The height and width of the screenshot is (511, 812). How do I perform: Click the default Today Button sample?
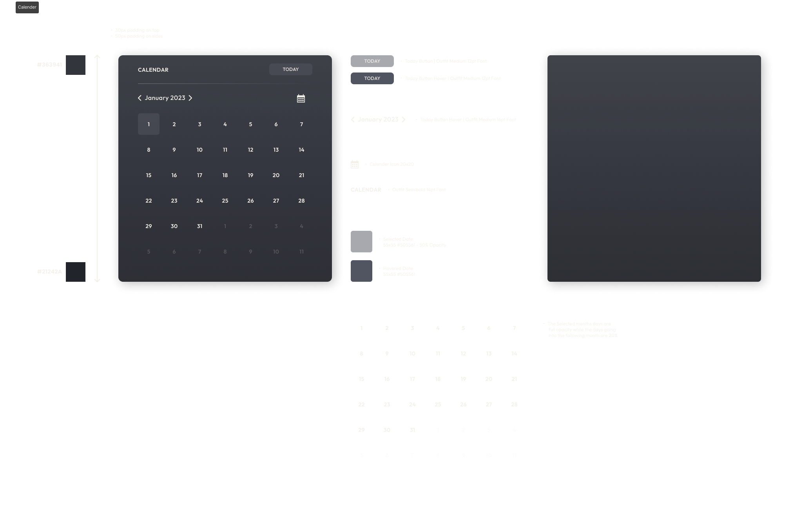tap(372, 61)
